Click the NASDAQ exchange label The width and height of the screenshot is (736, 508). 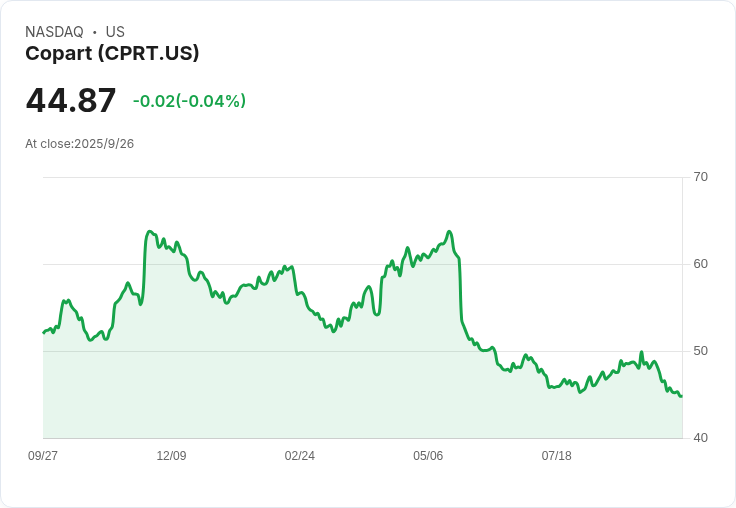pos(54,32)
